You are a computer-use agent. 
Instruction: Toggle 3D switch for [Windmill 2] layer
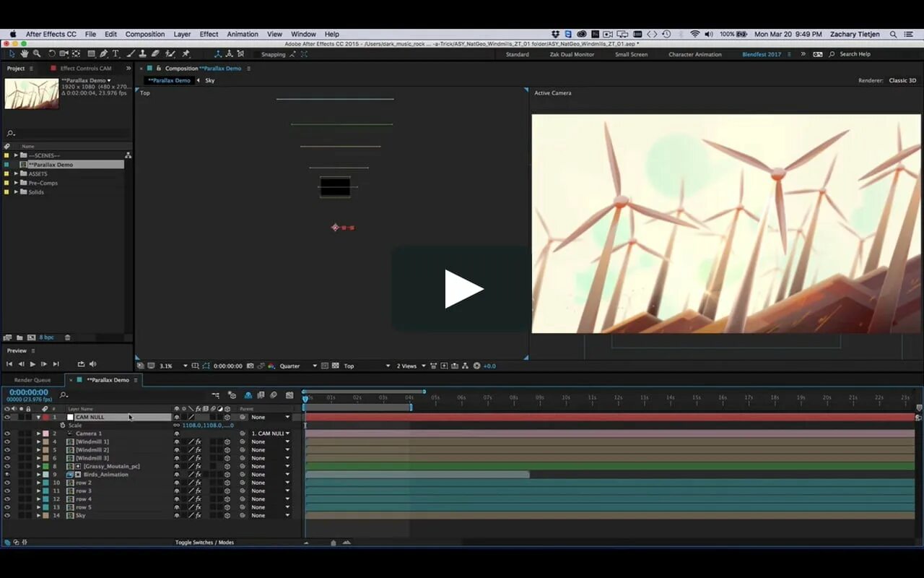tap(227, 450)
